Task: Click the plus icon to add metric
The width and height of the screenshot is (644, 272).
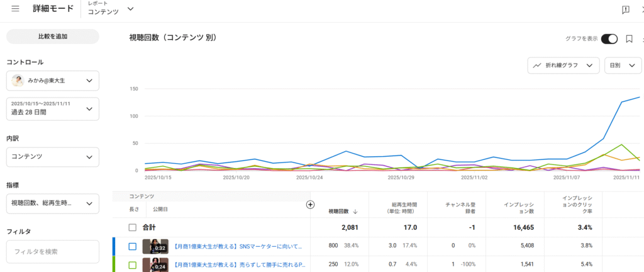Action: point(309,205)
